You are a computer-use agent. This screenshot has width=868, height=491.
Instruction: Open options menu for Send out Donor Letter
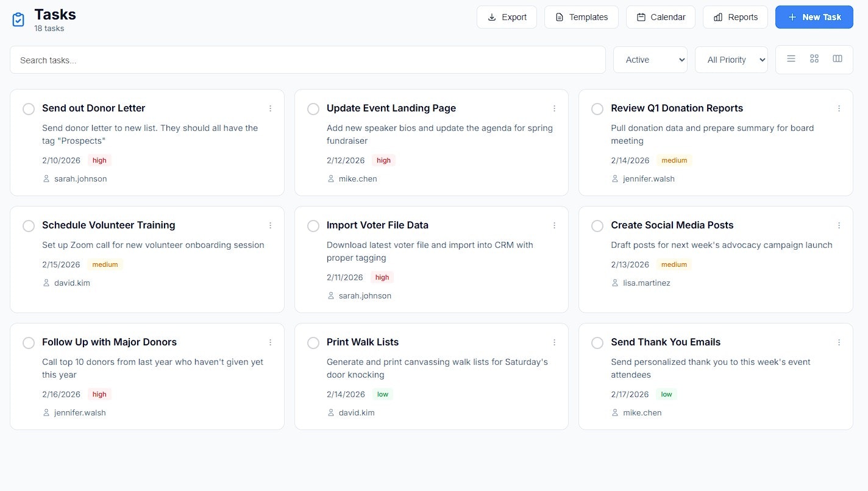(270, 108)
